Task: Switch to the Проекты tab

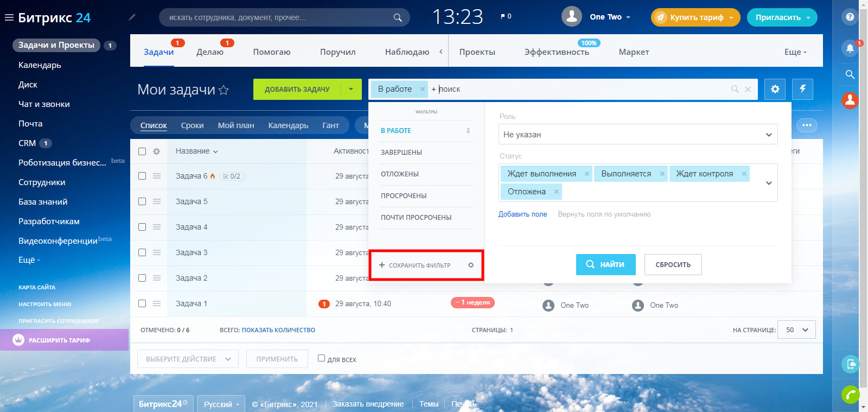Action: (477, 52)
